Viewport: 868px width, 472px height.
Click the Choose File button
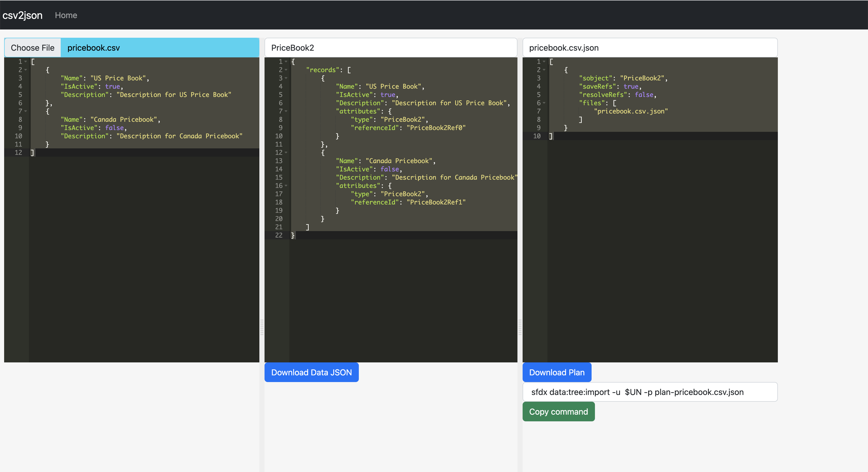click(x=33, y=48)
